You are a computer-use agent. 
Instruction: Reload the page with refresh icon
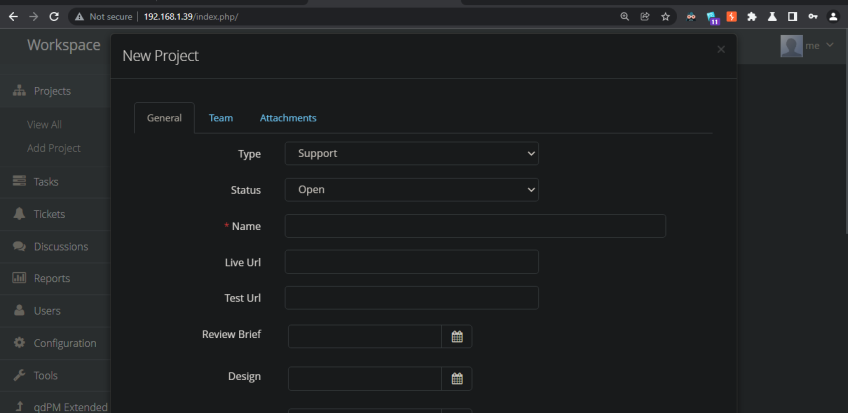pos(54,17)
